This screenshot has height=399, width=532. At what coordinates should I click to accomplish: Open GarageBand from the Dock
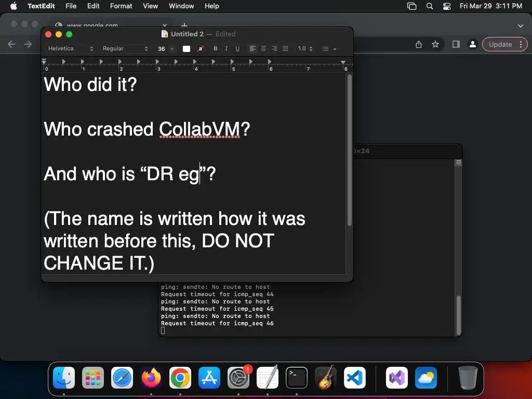click(326, 378)
